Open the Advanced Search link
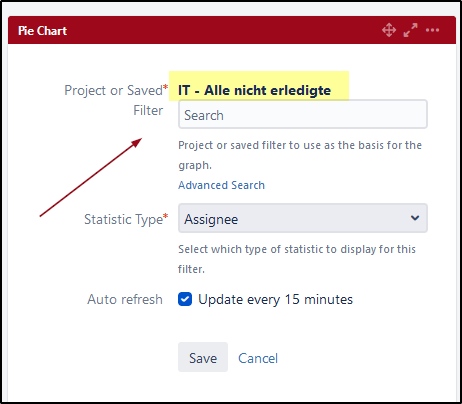The height and width of the screenshot is (404, 462). click(x=221, y=185)
